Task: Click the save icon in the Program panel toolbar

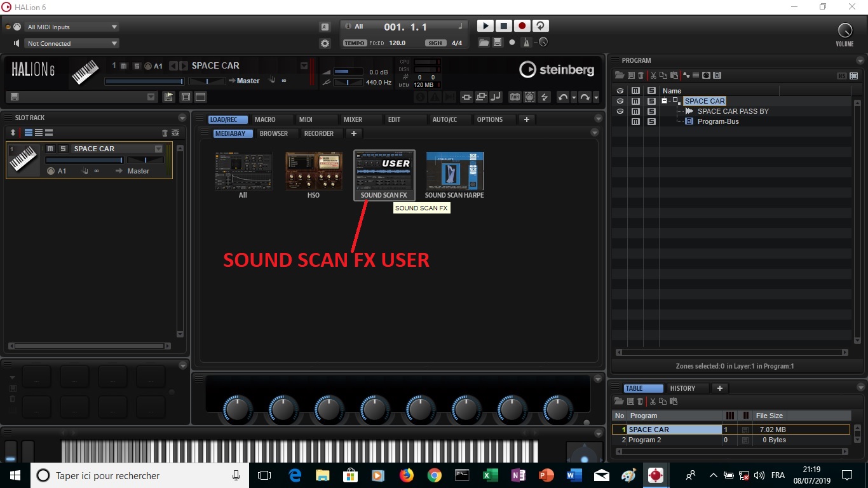Action: coord(631,75)
